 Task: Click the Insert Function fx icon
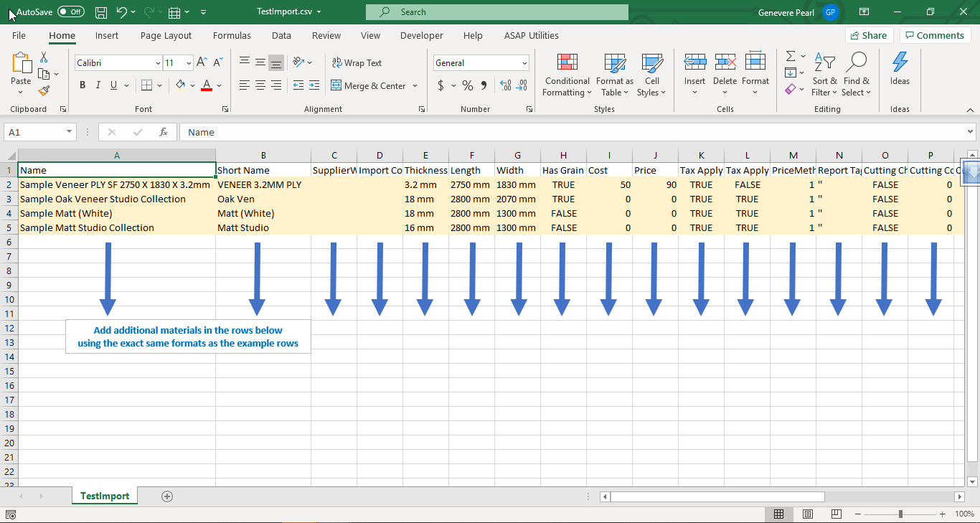click(164, 132)
